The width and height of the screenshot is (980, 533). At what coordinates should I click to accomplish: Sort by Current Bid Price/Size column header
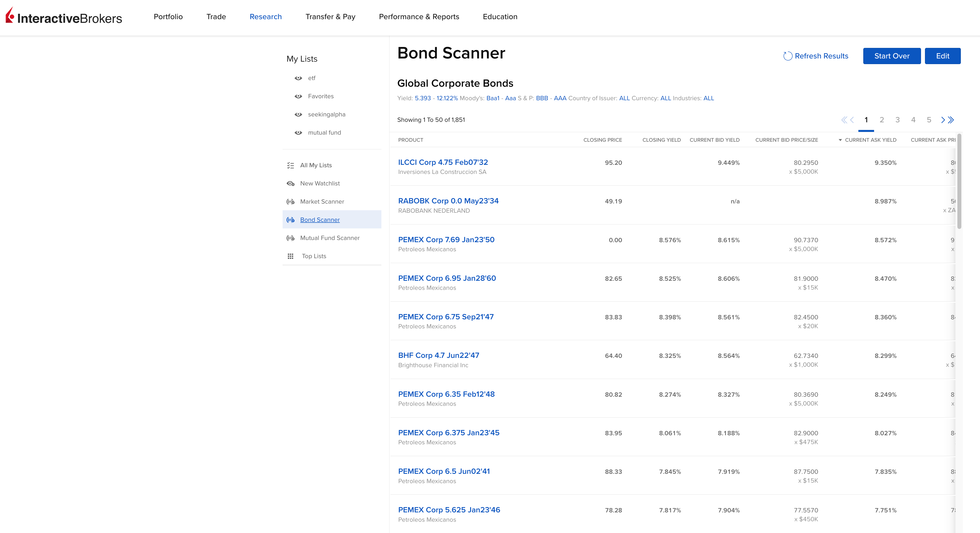click(x=786, y=140)
